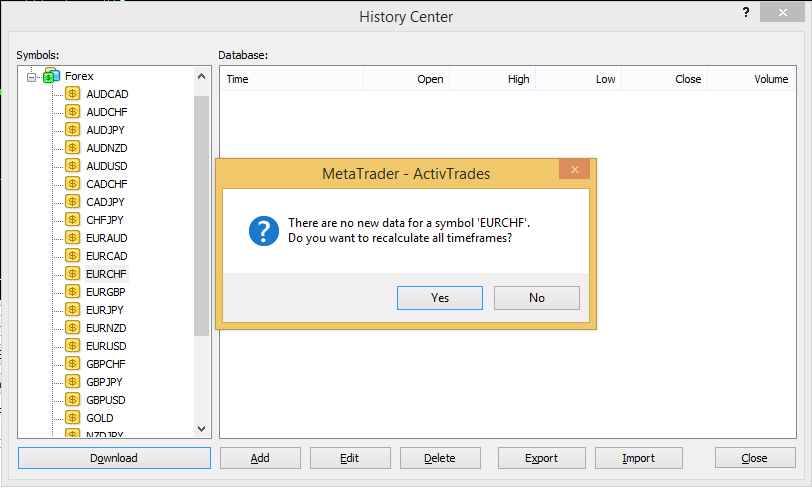Select the CADJPY tree row label

[105, 202]
